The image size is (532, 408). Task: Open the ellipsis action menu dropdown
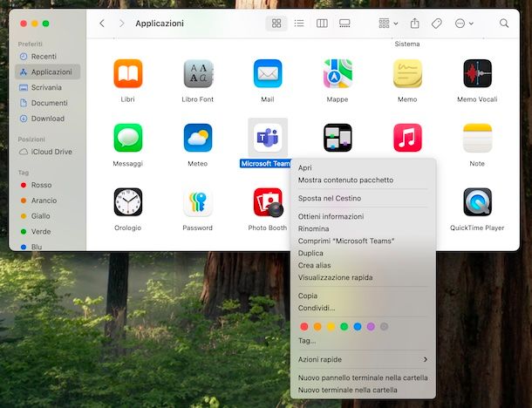point(464,23)
